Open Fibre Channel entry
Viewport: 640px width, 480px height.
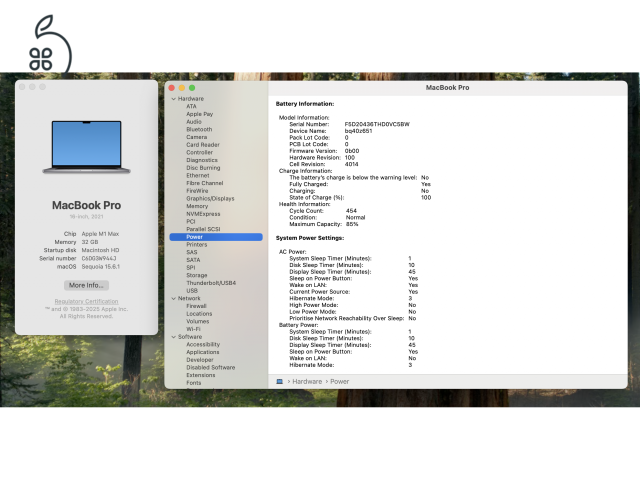tap(205, 183)
